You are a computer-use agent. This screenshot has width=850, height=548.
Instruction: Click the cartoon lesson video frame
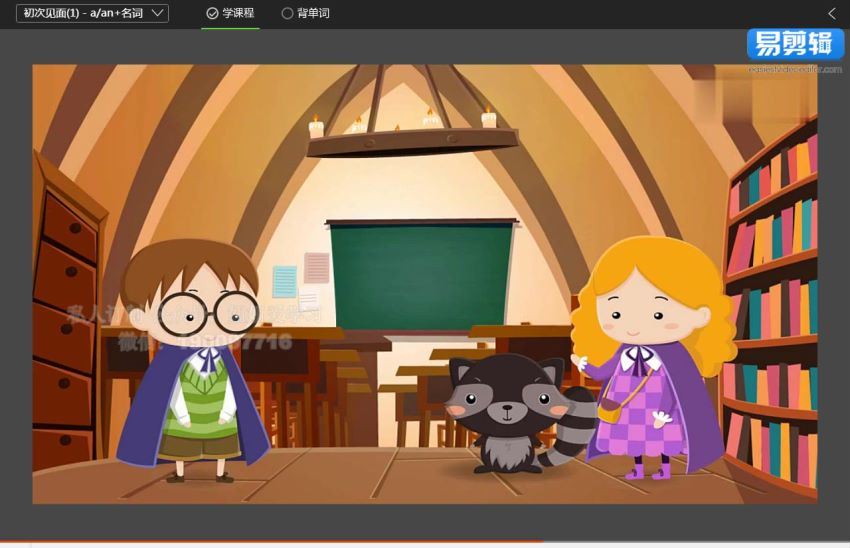coord(425,284)
